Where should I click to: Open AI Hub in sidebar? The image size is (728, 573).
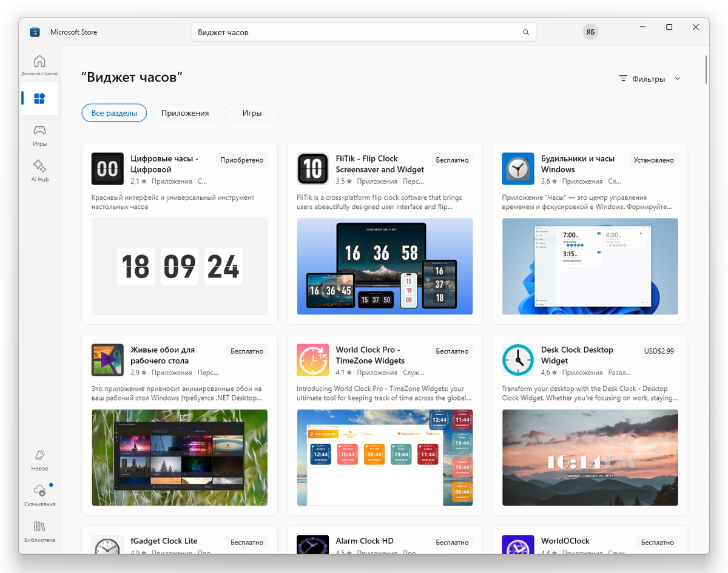(x=39, y=171)
